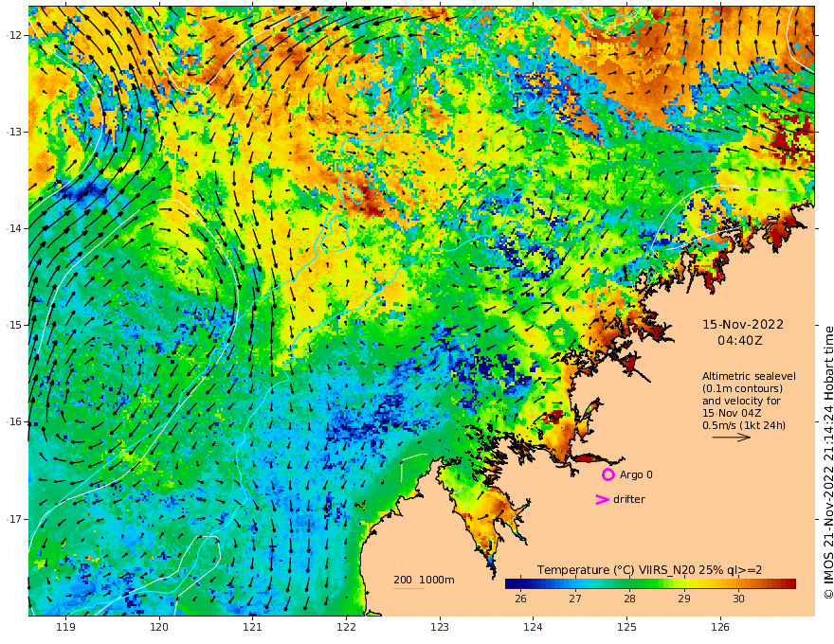Click the cyan 200m contour legend line
834x644 pixels.
pyautogui.click(x=408, y=588)
